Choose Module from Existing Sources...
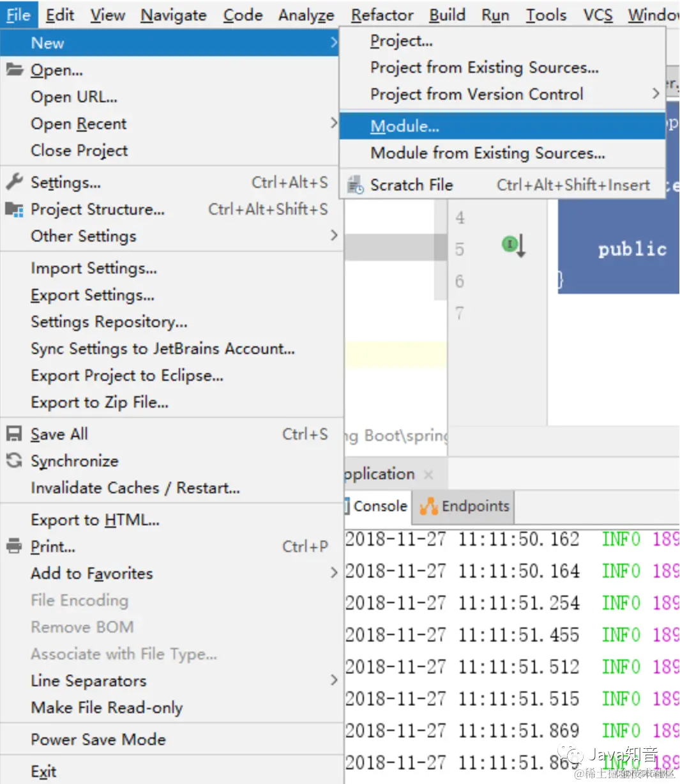 pyautogui.click(x=502, y=153)
